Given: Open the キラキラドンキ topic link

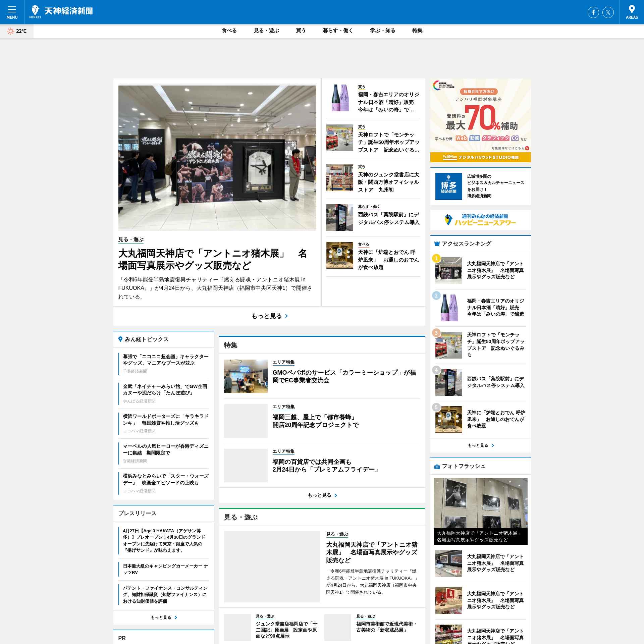Looking at the screenshot, I should (166, 420).
